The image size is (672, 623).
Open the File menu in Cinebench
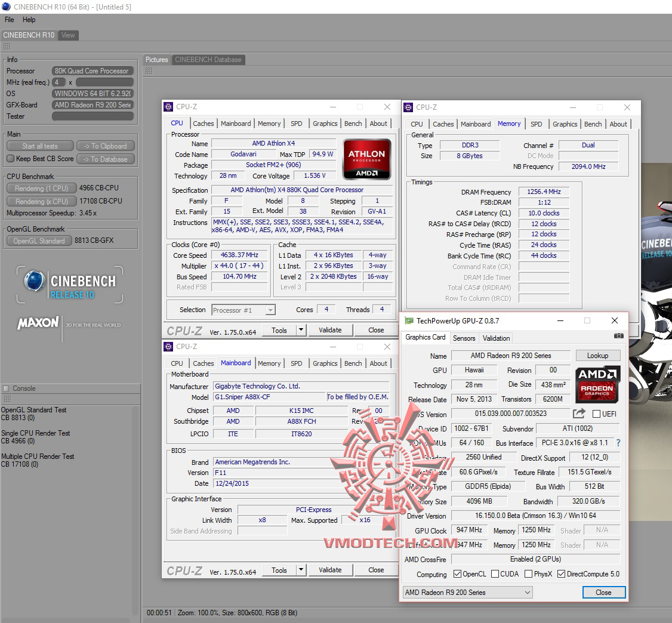(x=10, y=20)
